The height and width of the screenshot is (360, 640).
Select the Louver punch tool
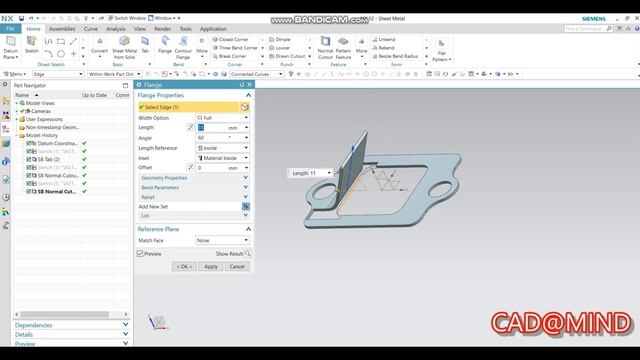pos(280,48)
